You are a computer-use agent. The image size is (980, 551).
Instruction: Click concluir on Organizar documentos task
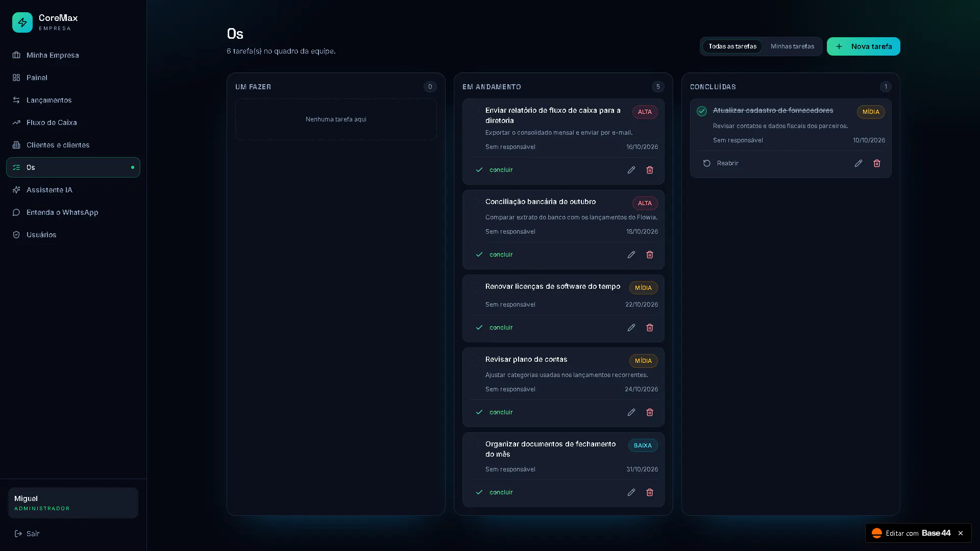(494, 492)
